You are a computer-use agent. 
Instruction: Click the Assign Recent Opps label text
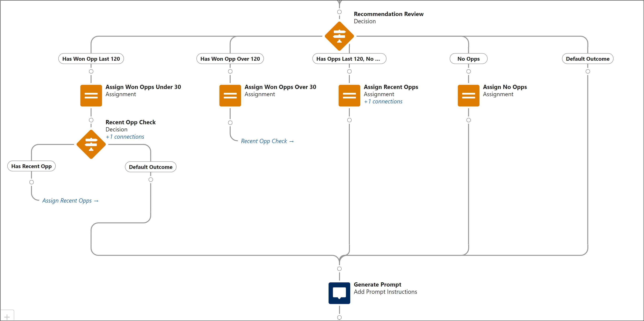coord(391,87)
